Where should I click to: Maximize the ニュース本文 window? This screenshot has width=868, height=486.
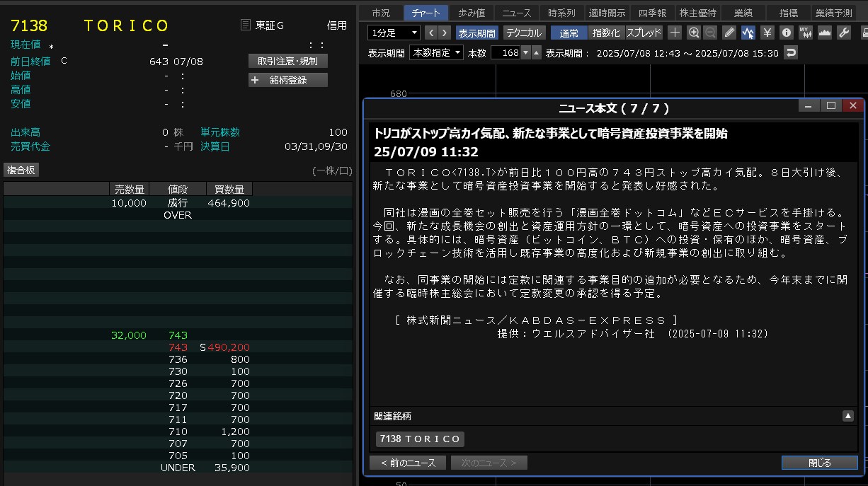pos(831,106)
